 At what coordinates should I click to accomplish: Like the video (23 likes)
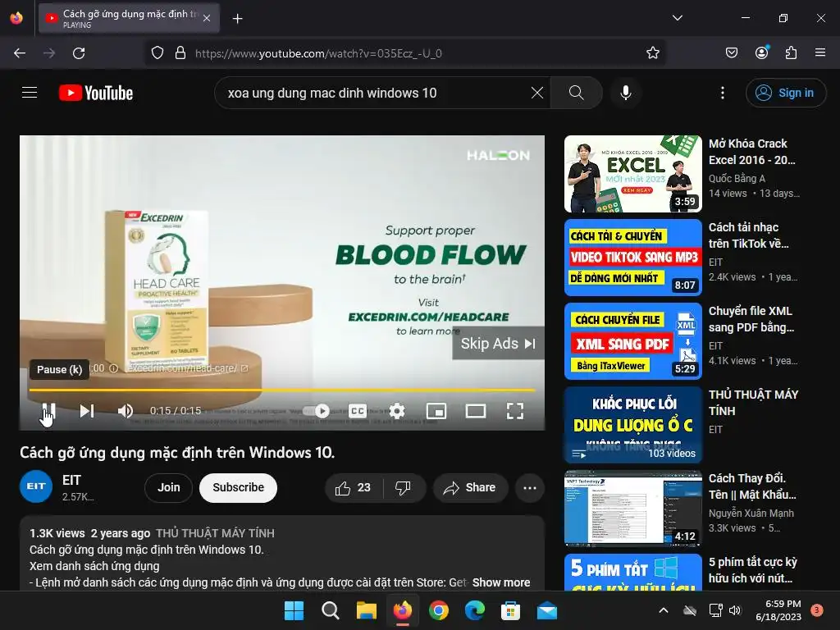coord(353,487)
